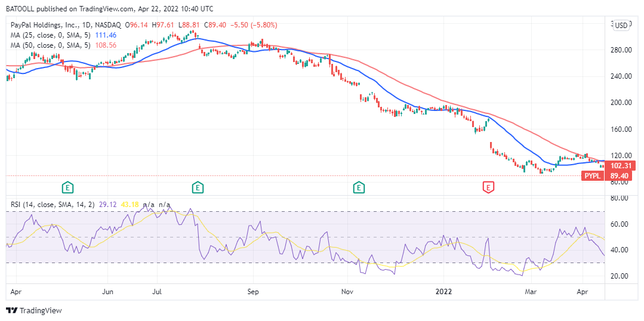Click the red earnings E marker

pos(488,188)
